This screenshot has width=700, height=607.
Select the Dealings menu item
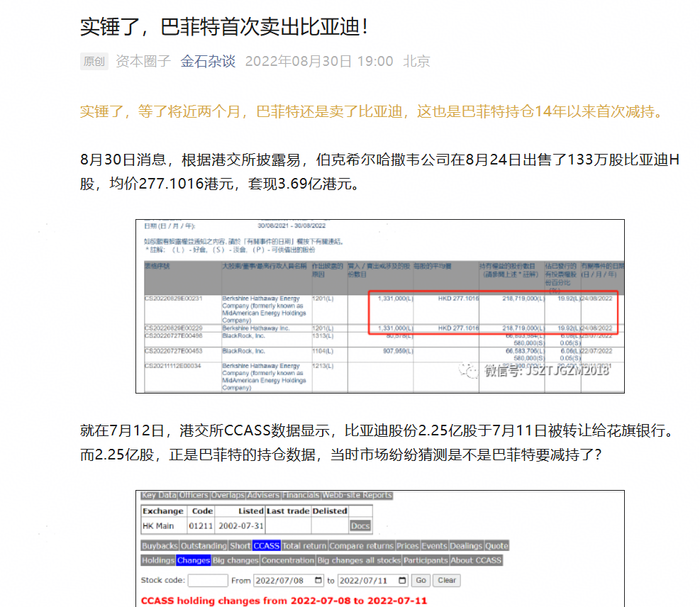point(466,546)
